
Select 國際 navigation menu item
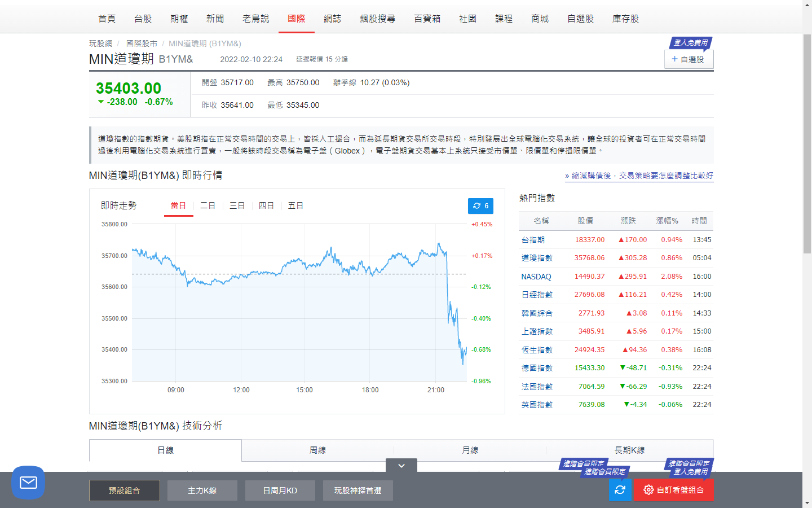coord(297,19)
